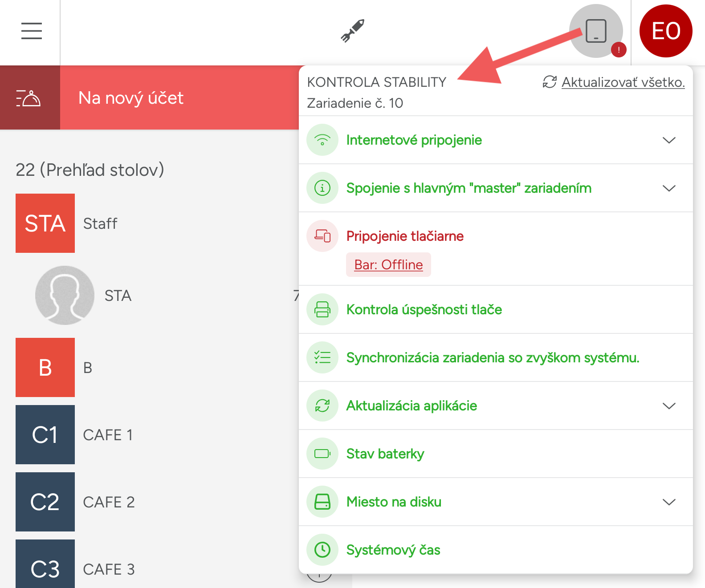Viewport: 705px width, 588px height.
Task: Click Aktualizovať všetko link
Action: [x=623, y=82]
